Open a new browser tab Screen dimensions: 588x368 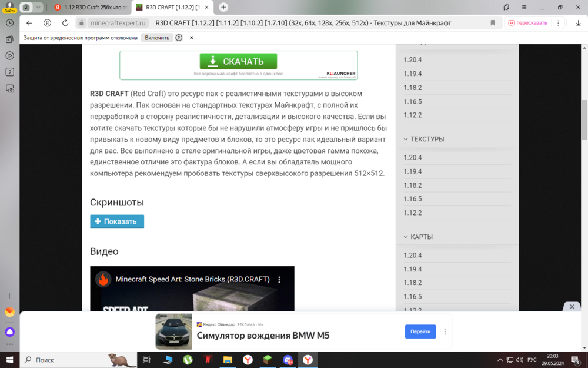pos(223,7)
